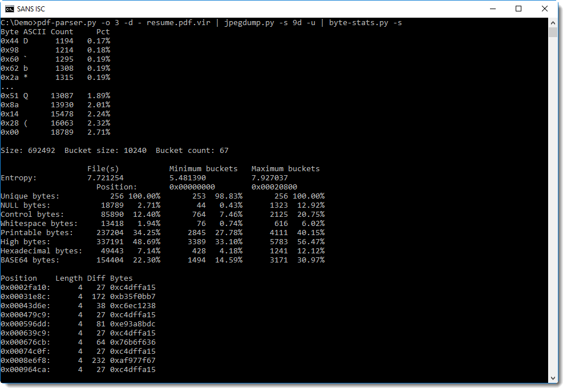Click position 0x00043d6e row
The image size is (567, 392).
click(x=78, y=306)
